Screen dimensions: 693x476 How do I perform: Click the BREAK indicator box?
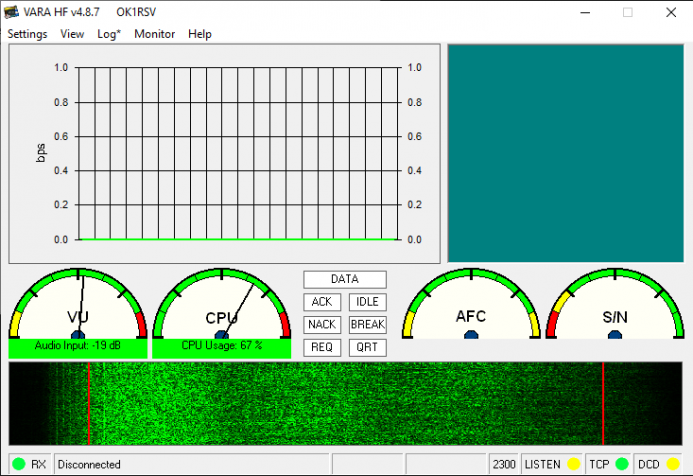tap(367, 324)
